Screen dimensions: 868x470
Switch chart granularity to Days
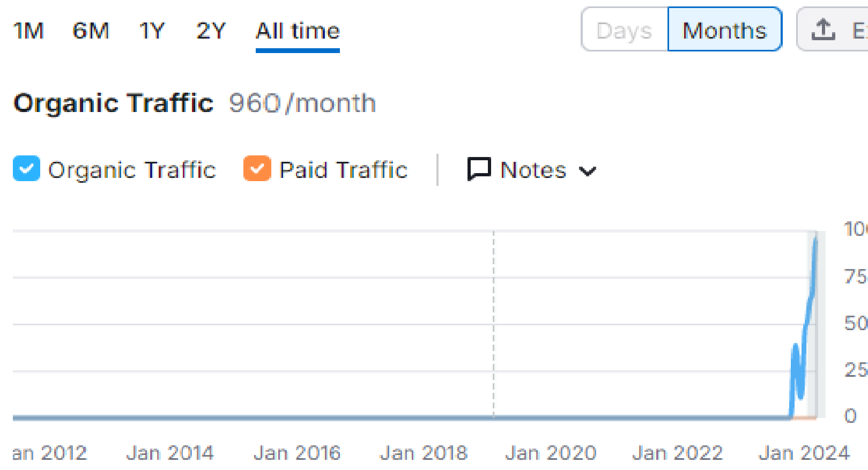[x=624, y=31]
